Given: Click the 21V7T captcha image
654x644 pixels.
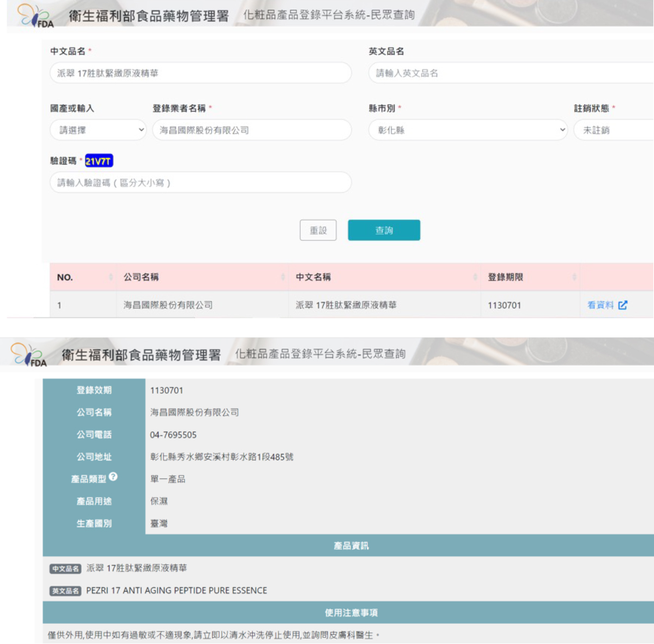Looking at the screenshot, I should pos(99,161).
